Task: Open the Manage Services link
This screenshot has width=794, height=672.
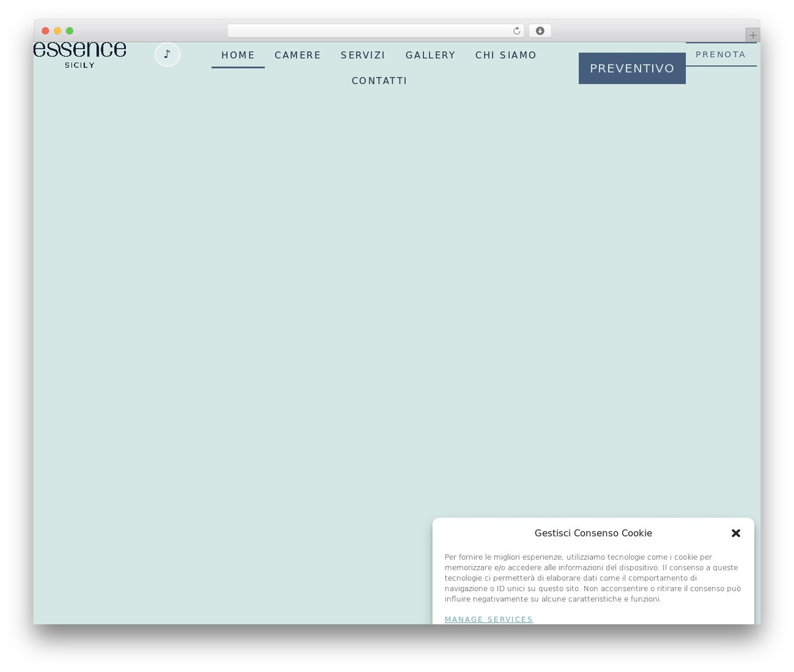Action: click(x=489, y=619)
